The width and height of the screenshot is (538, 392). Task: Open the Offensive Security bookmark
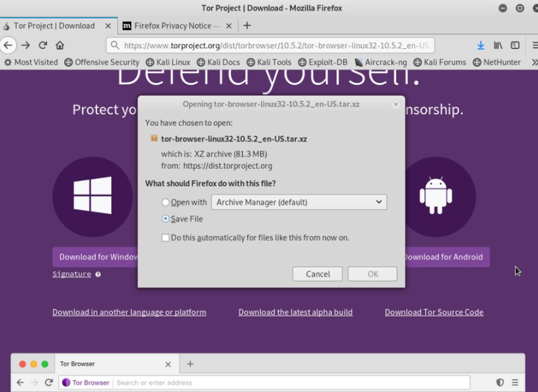(102, 62)
